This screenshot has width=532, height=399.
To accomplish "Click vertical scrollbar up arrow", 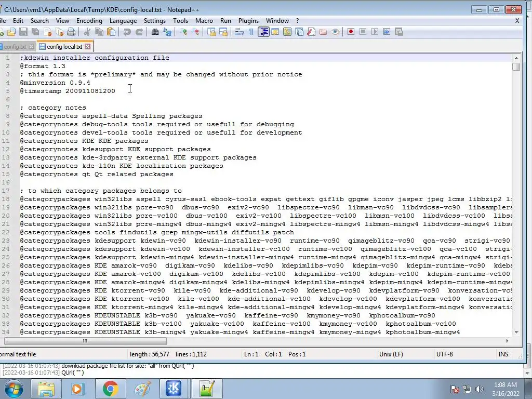I will tap(516, 58).
